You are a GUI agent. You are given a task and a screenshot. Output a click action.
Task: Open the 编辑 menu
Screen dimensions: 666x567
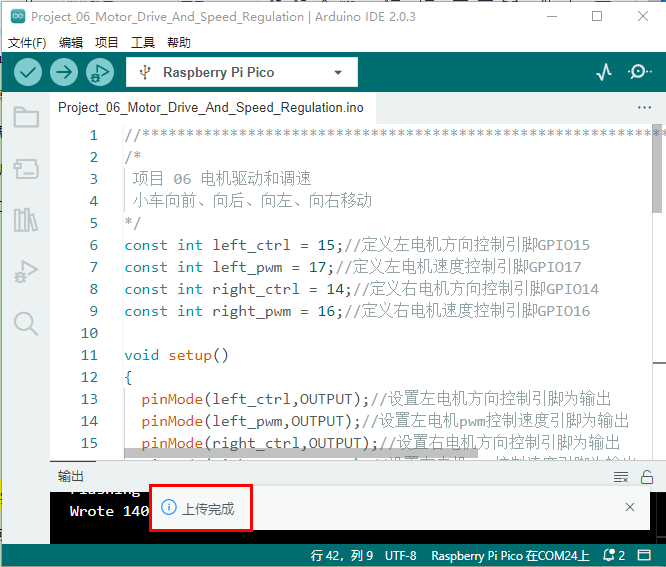pyautogui.click(x=71, y=42)
